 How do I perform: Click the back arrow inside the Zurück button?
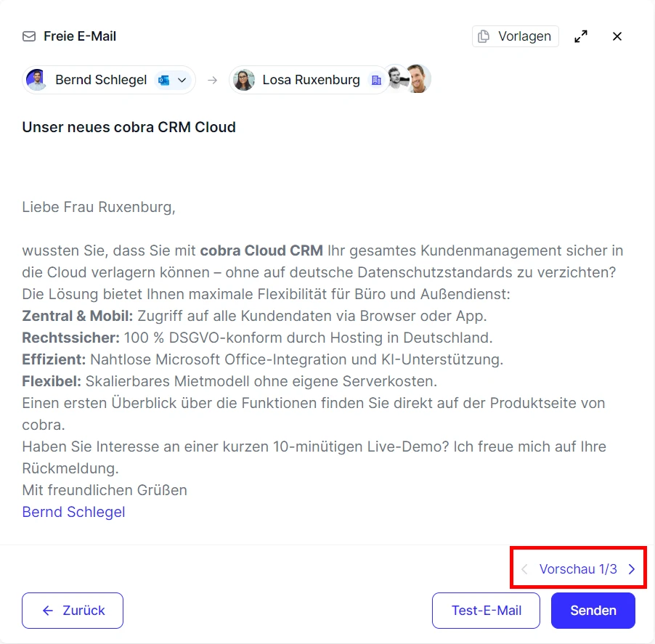(46, 611)
